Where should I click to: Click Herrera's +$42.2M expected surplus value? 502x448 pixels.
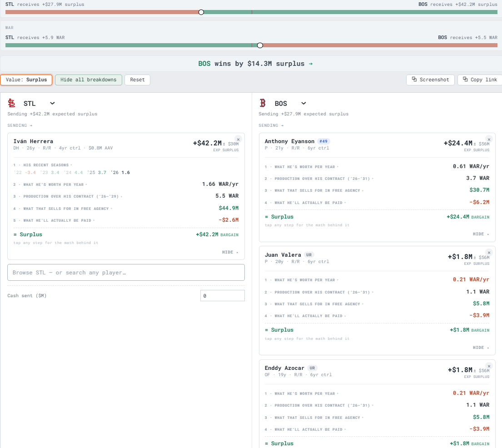click(207, 143)
